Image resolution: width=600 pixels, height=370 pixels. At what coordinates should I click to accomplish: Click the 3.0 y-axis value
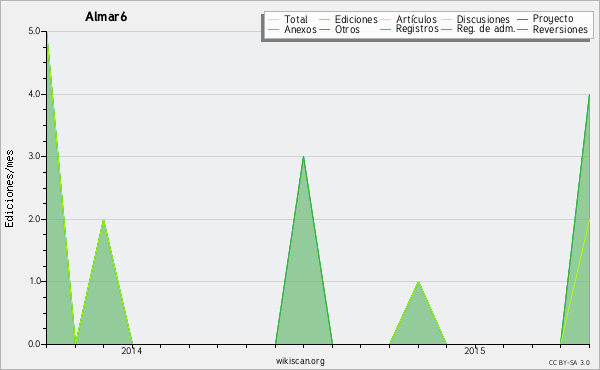coord(34,156)
